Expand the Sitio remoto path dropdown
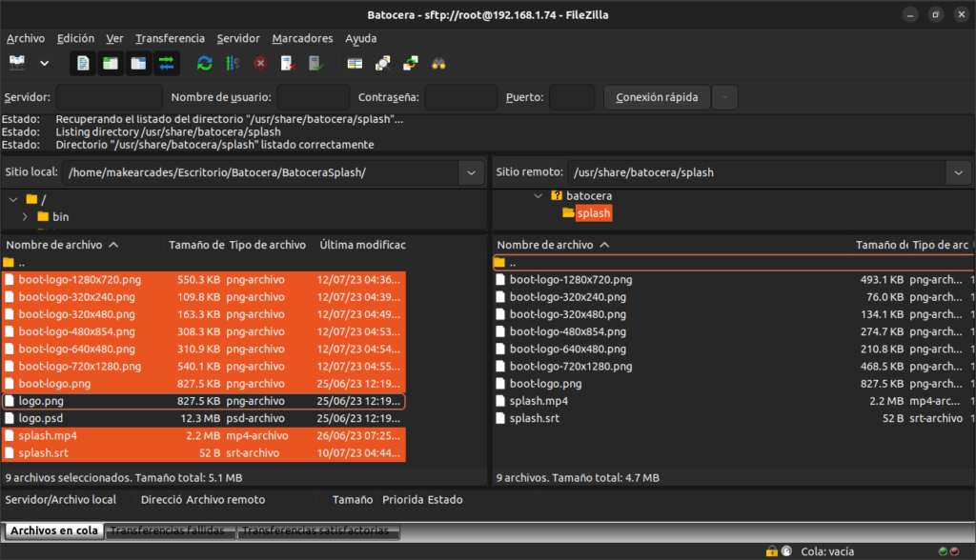 (959, 172)
